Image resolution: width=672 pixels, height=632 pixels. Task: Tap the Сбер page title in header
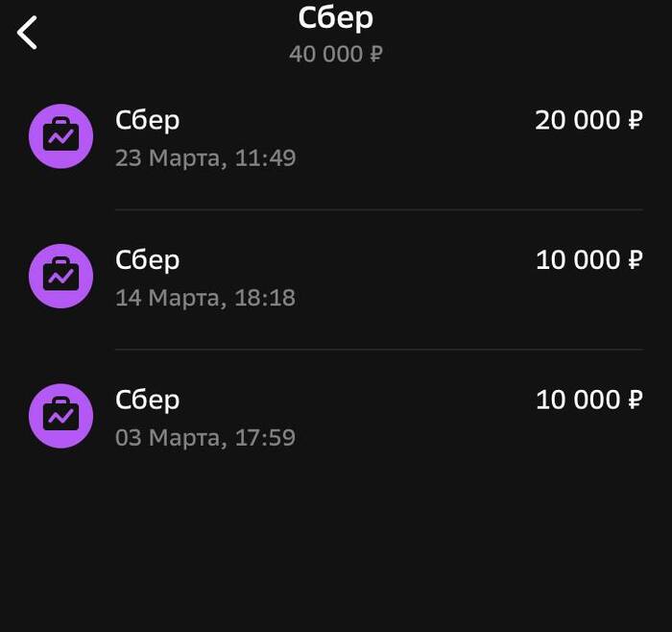tap(336, 17)
